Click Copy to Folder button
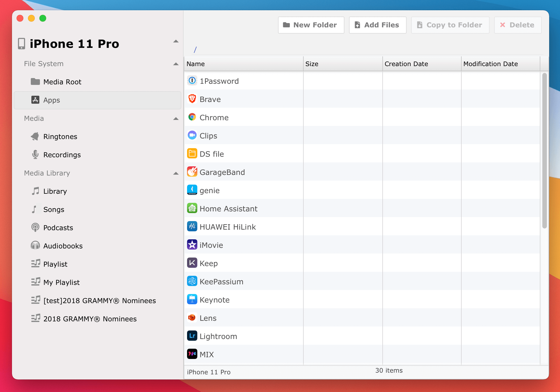560x392 pixels. pos(450,25)
